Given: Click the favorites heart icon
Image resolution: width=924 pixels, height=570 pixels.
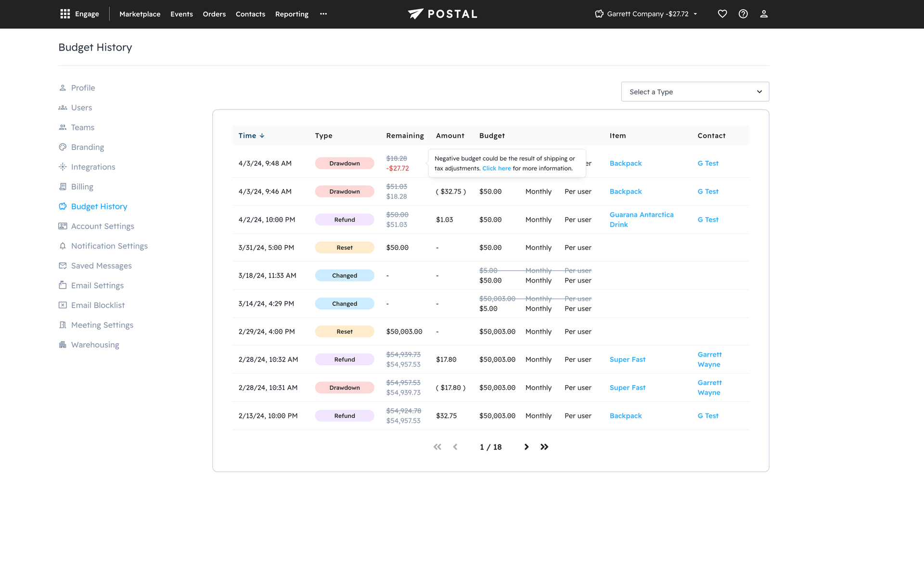Looking at the screenshot, I should point(722,14).
